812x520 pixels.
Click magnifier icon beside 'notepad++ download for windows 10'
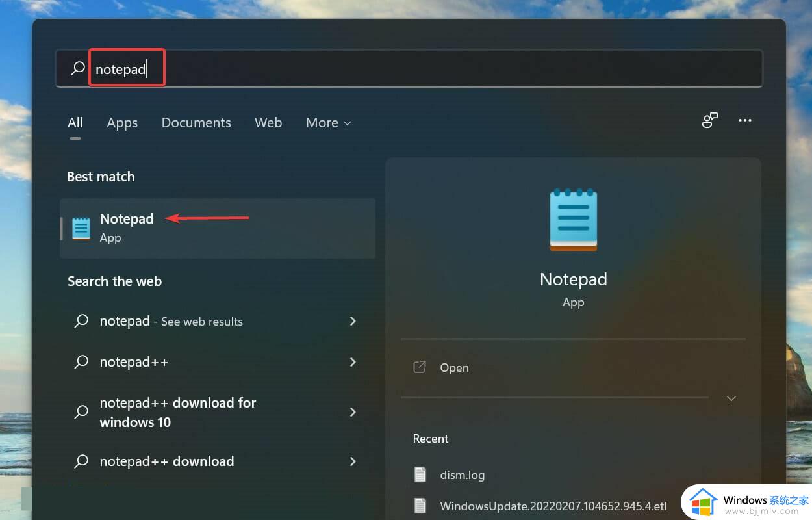pos(81,411)
